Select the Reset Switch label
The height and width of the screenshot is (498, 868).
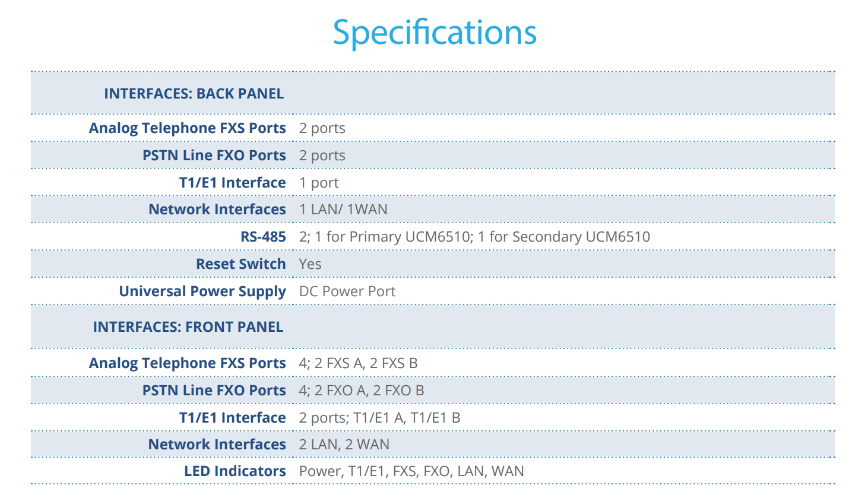click(241, 264)
